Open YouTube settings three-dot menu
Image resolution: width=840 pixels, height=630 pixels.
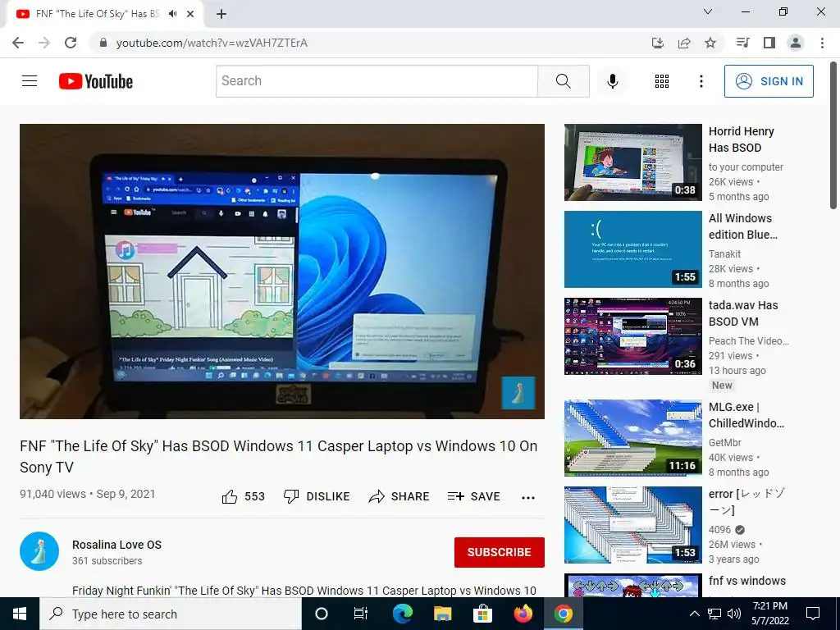point(701,81)
